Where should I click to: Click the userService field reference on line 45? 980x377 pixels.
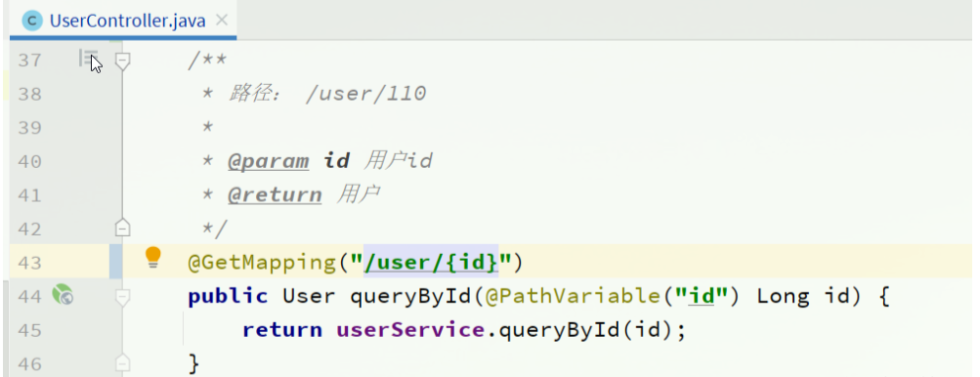pyautogui.click(x=410, y=330)
